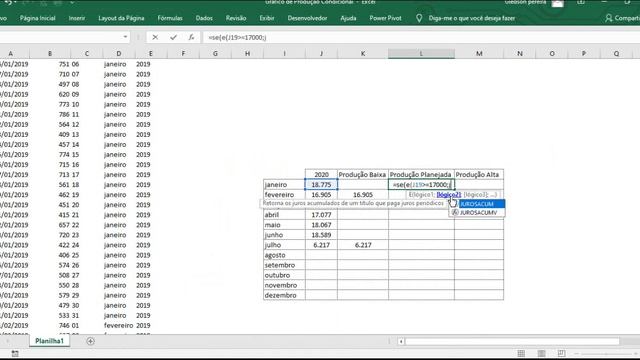Select the setembro row label cell
Viewport: 640px width, 360px height.
[284, 265]
